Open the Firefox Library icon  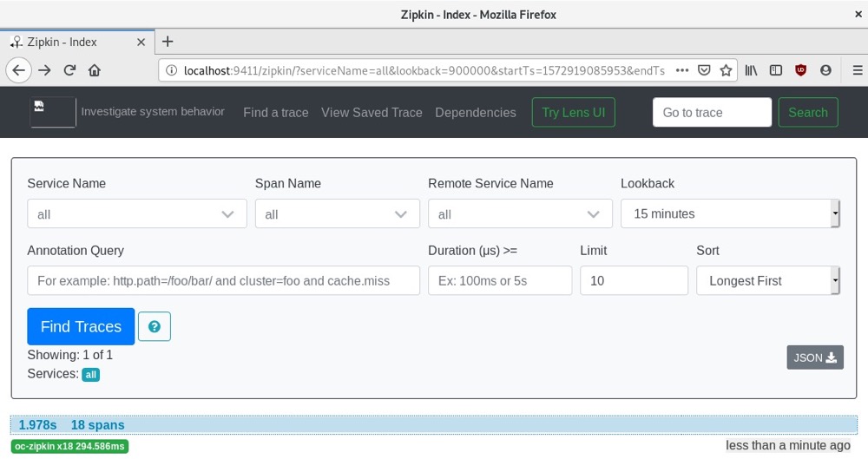click(x=751, y=70)
